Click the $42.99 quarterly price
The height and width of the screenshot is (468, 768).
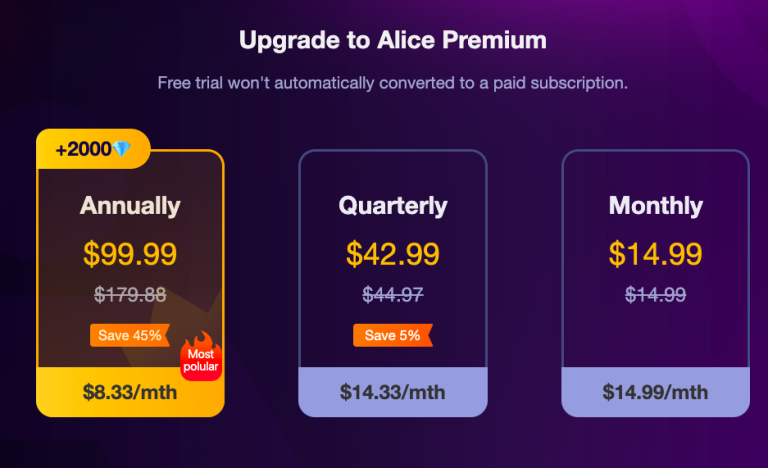[x=393, y=254]
